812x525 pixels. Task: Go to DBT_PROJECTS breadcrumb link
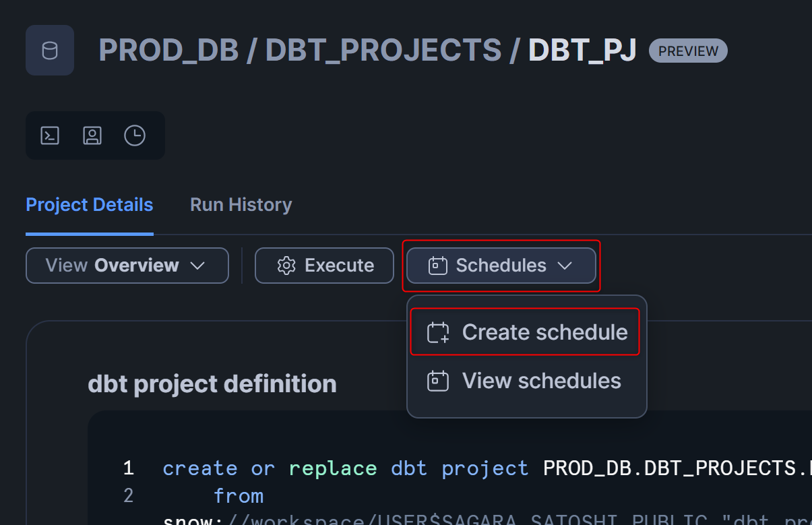[x=383, y=51]
